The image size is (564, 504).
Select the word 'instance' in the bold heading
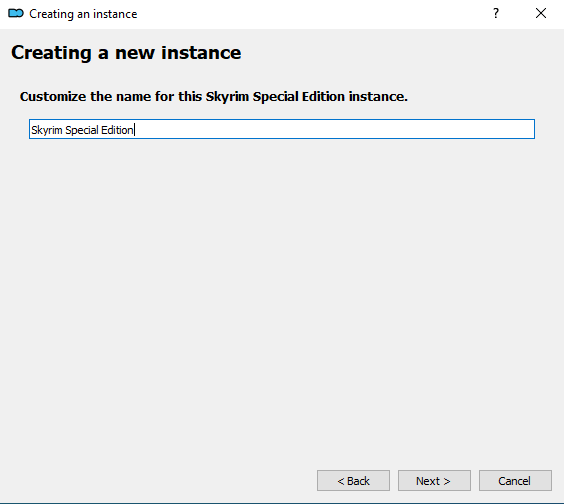pos(201,53)
